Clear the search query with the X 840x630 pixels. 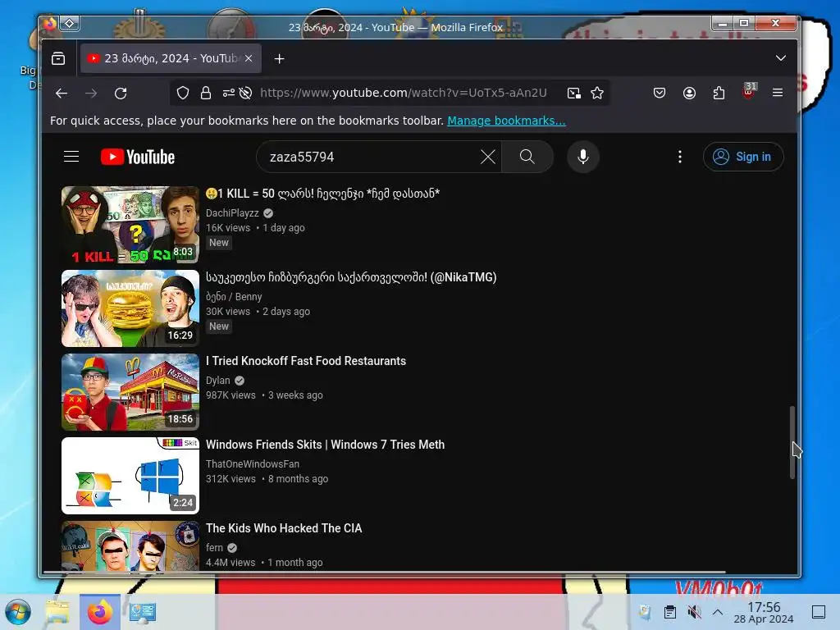pos(487,157)
